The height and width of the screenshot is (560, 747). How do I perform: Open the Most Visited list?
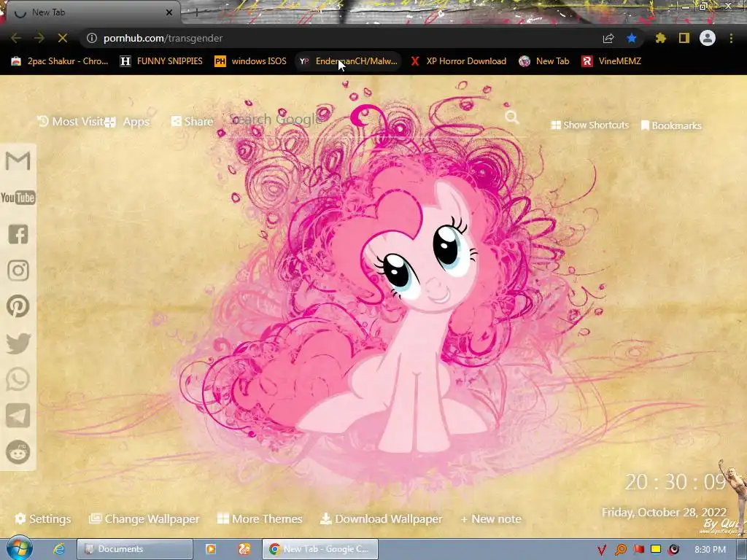(x=70, y=122)
